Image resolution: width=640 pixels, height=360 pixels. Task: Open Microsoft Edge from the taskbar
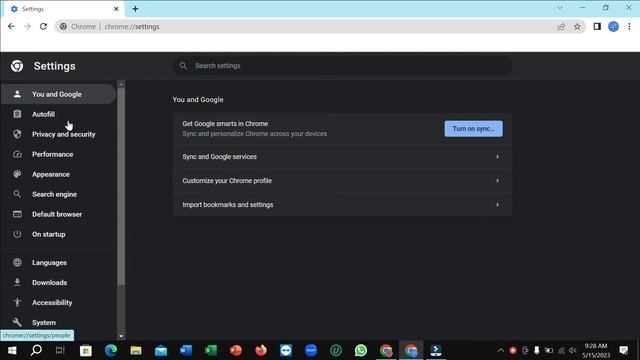click(x=111, y=351)
